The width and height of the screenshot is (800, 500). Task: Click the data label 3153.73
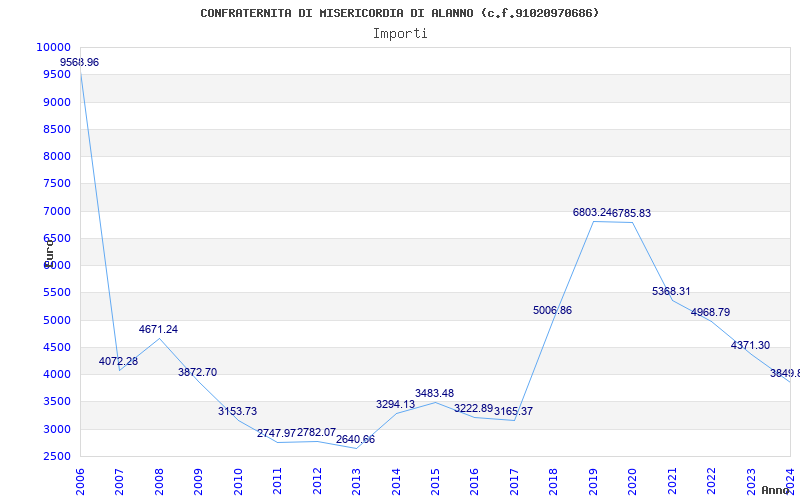(x=237, y=411)
